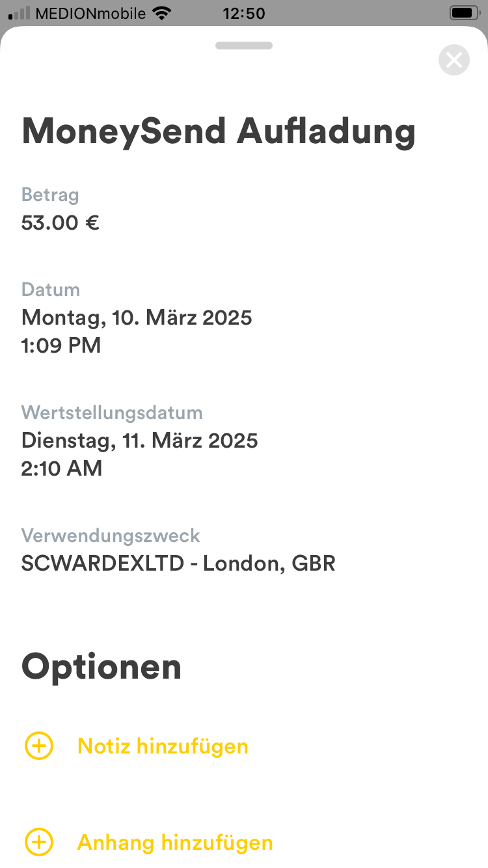The width and height of the screenshot is (488, 868).
Task: Tap the sheet drag handle bar
Action: pos(244,46)
